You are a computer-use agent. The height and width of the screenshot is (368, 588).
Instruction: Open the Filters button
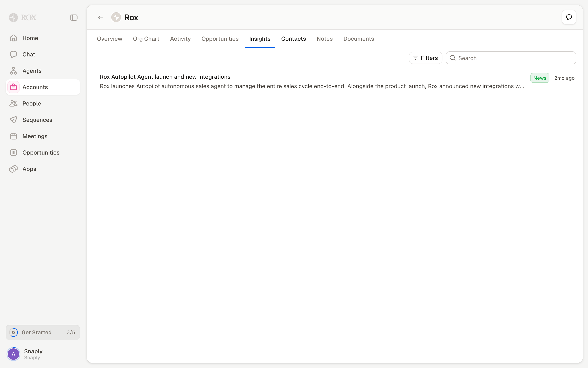tap(425, 58)
